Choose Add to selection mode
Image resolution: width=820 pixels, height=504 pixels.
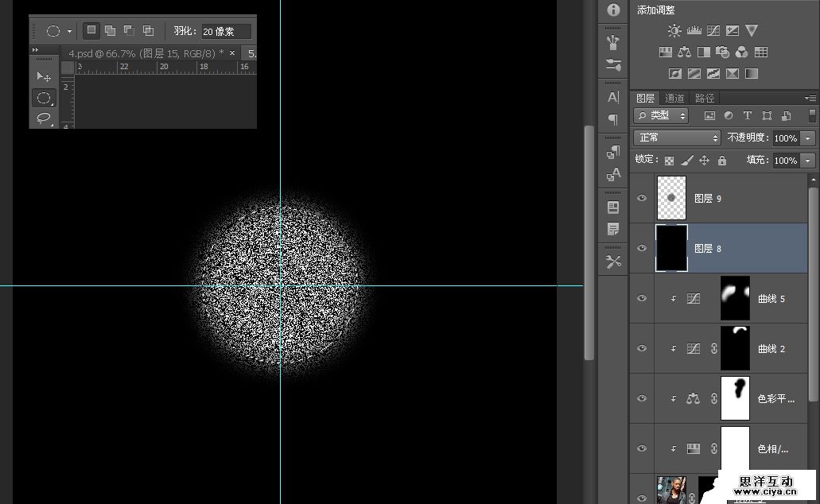(x=110, y=31)
